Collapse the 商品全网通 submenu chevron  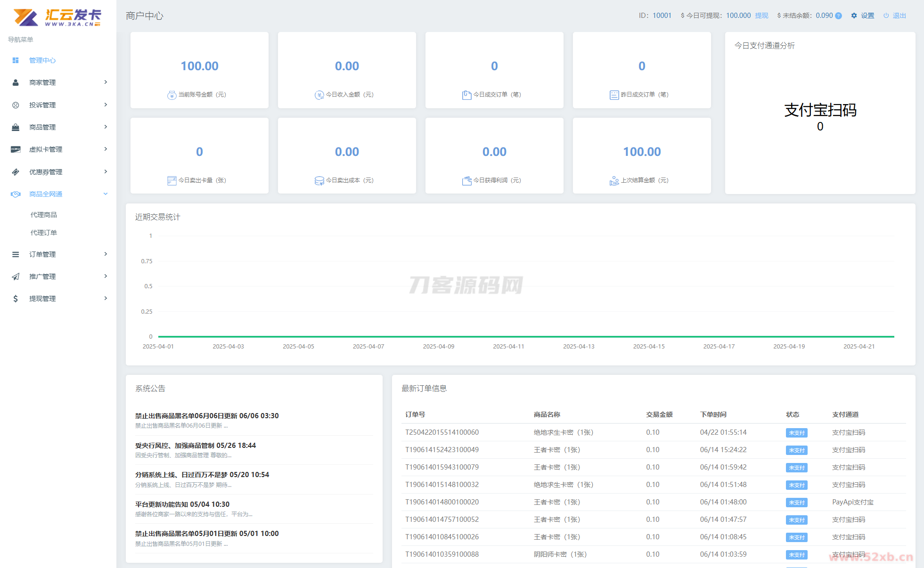pos(106,194)
